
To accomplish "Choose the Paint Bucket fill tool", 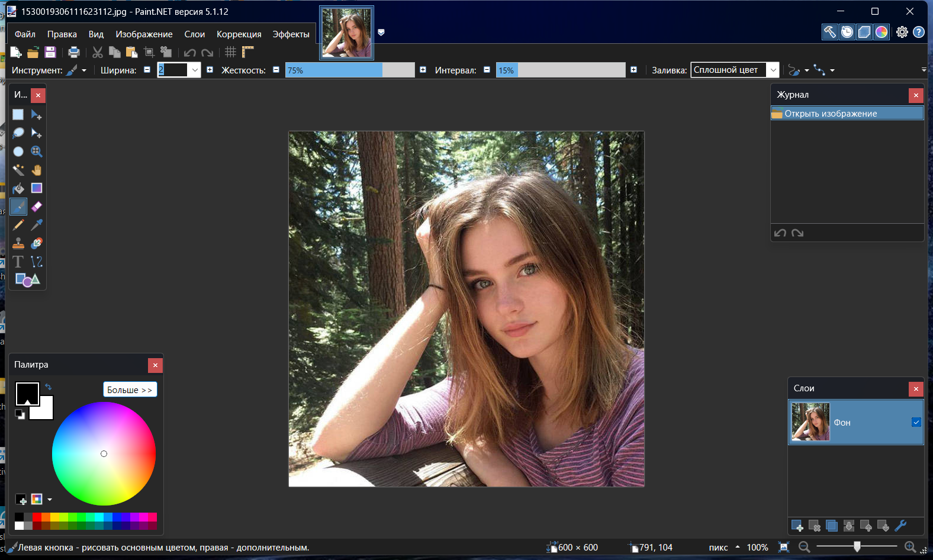I will point(18,188).
